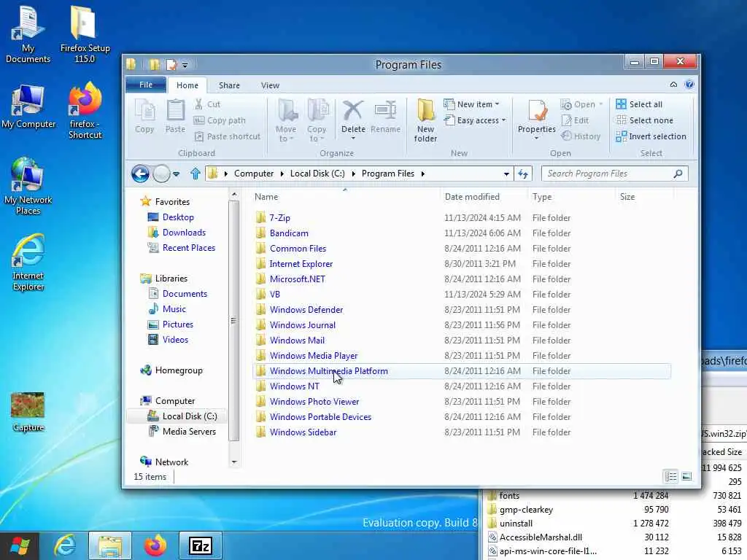The height and width of the screenshot is (560, 747).
Task: Click the Up one level arrow
Action: [x=196, y=174]
